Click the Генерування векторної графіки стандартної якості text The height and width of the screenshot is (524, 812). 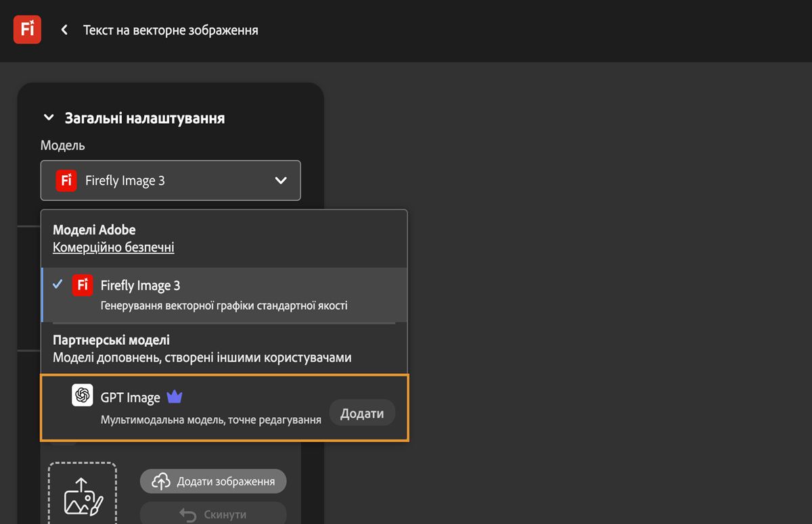pos(224,306)
